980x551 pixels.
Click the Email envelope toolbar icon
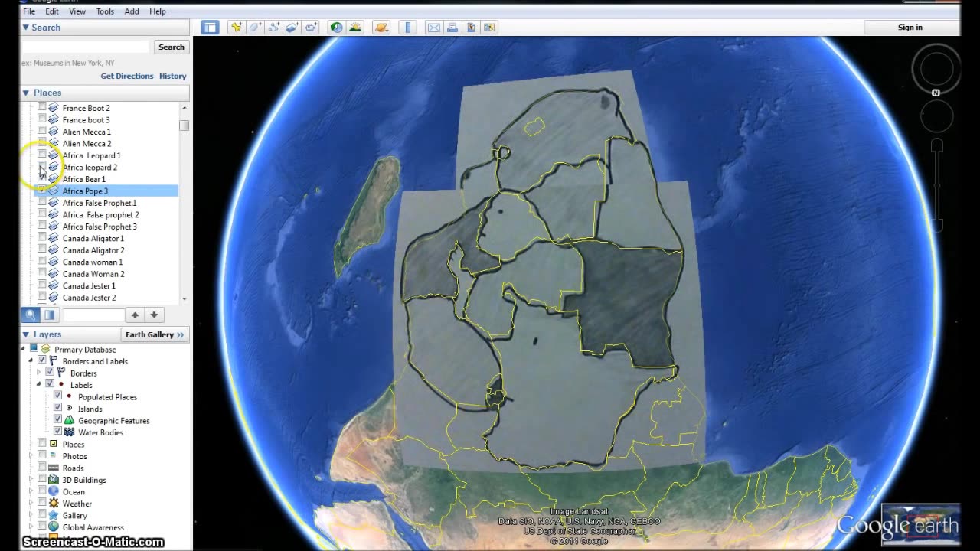(x=434, y=28)
